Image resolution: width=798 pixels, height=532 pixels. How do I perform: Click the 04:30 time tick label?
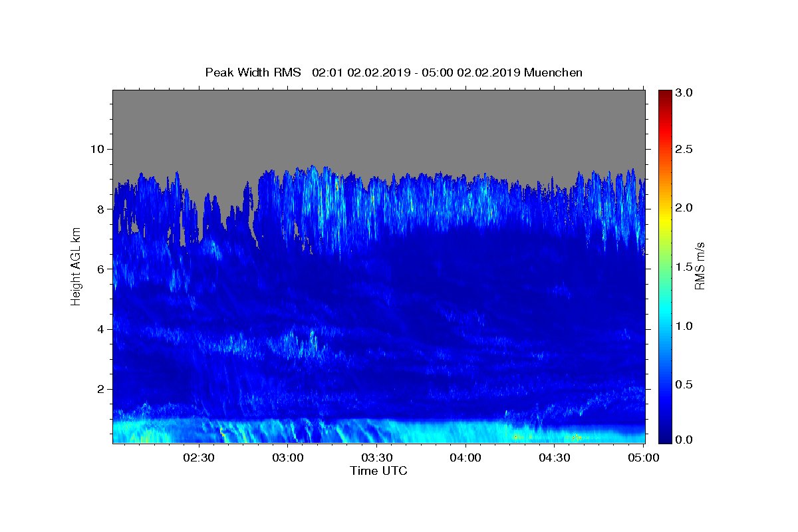pos(554,458)
